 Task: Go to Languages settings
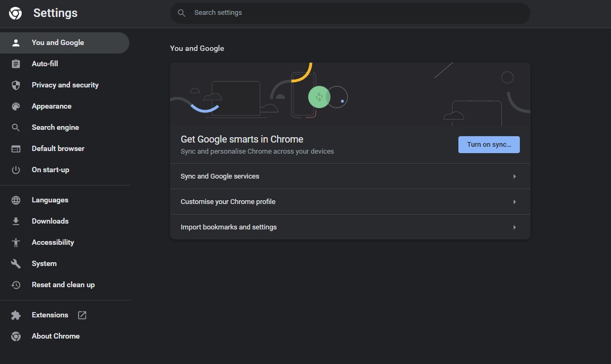(x=65, y=200)
